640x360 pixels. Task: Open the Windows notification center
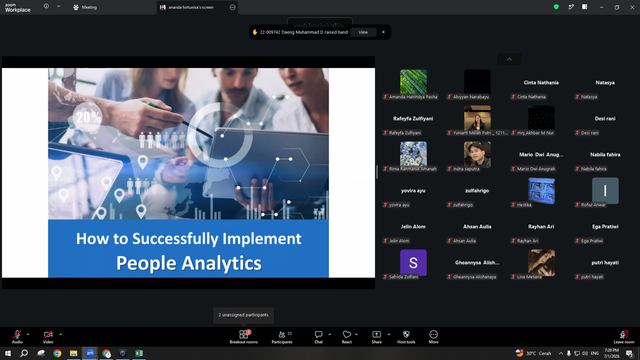coord(629,353)
